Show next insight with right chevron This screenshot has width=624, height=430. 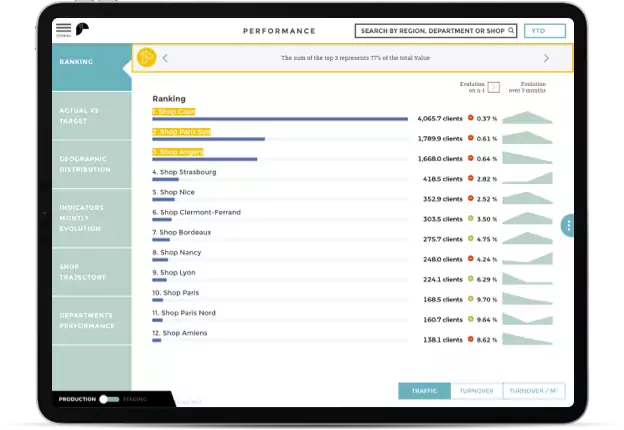pyautogui.click(x=546, y=58)
